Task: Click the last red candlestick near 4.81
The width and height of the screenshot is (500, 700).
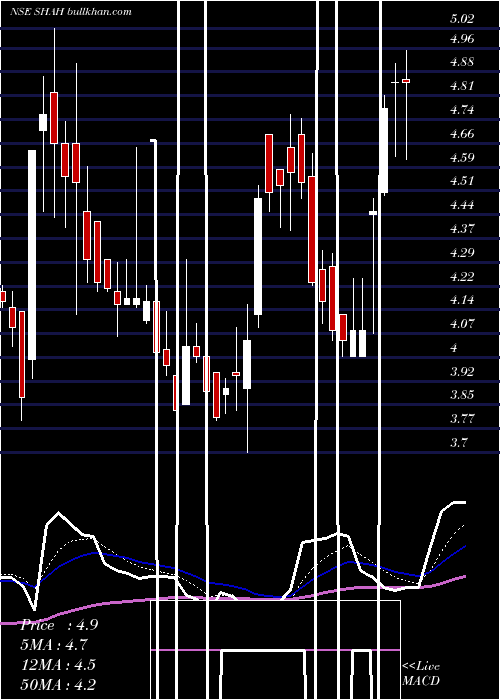Action: (406, 81)
